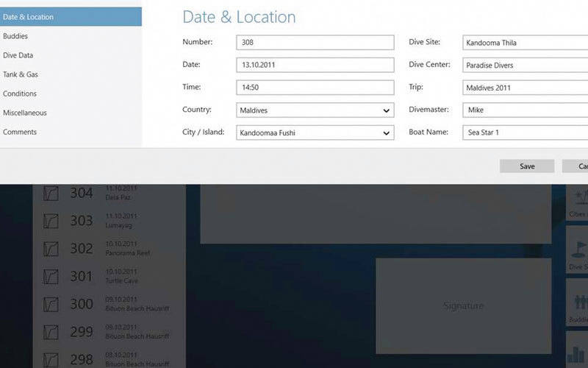
Task: Click the profile icon for dive 300
Action: click(x=51, y=304)
